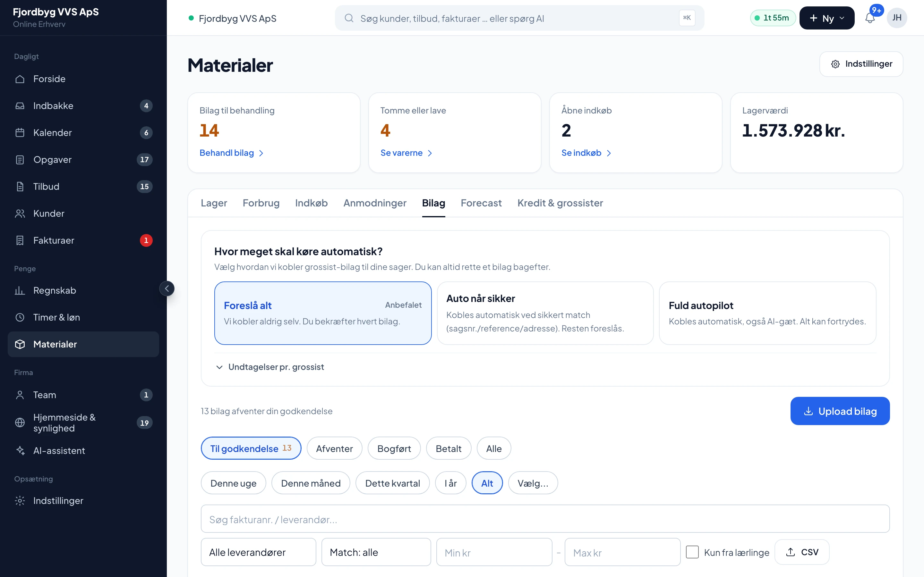Select the Auto når sikker option
This screenshot has height=577, width=924.
(x=545, y=313)
